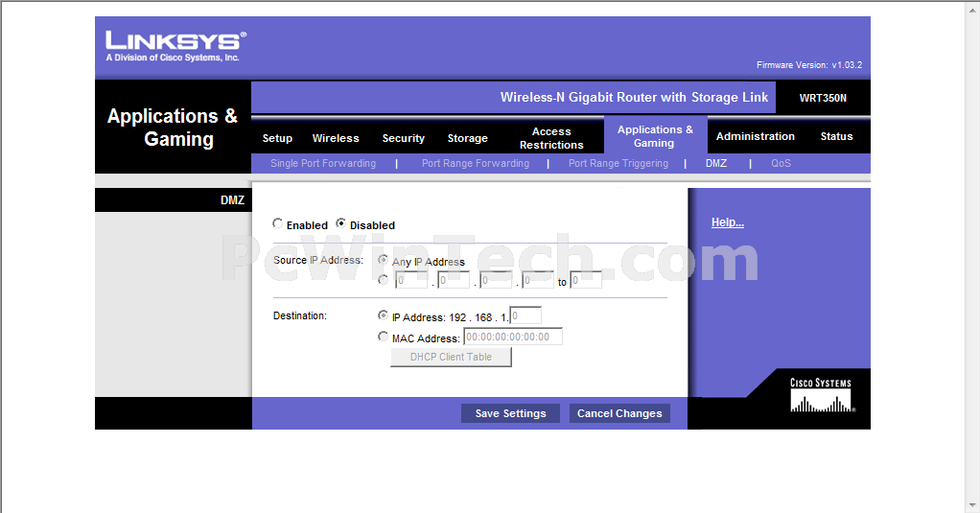Click the first source IP octet field

pyautogui.click(x=411, y=280)
